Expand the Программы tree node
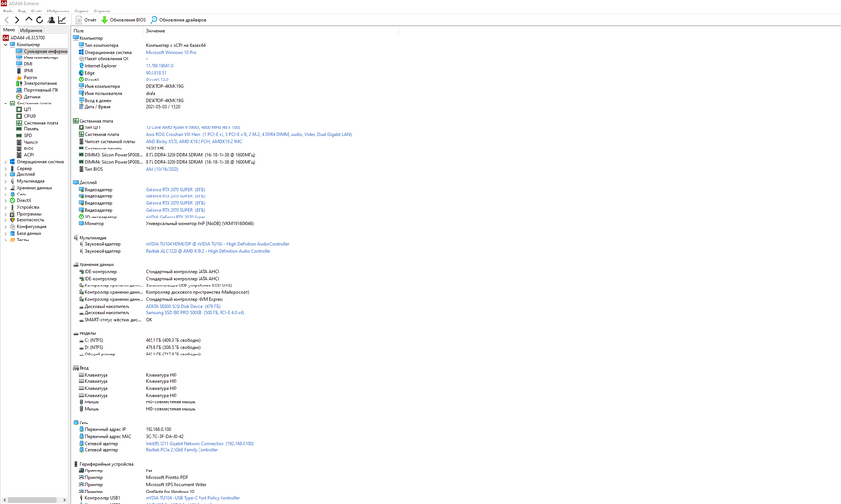The width and height of the screenshot is (841, 504). click(6, 214)
